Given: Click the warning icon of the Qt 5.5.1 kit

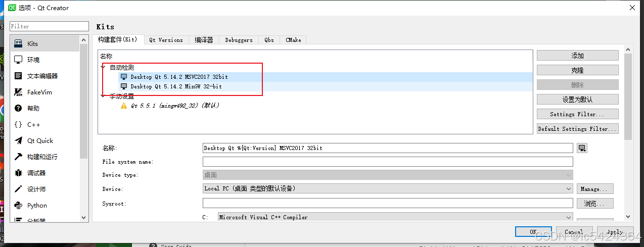Looking at the screenshot, I should click(x=124, y=106).
